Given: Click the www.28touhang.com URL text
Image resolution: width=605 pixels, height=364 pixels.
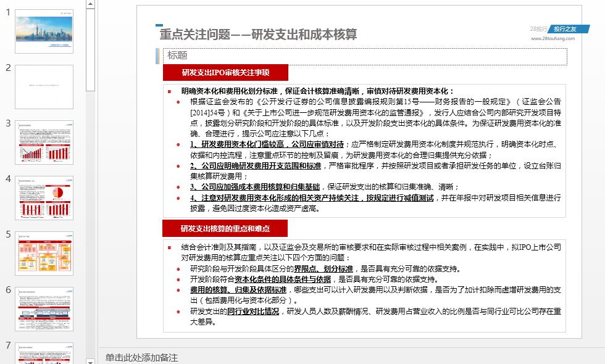Looking at the screenshot, I should 553,38.
